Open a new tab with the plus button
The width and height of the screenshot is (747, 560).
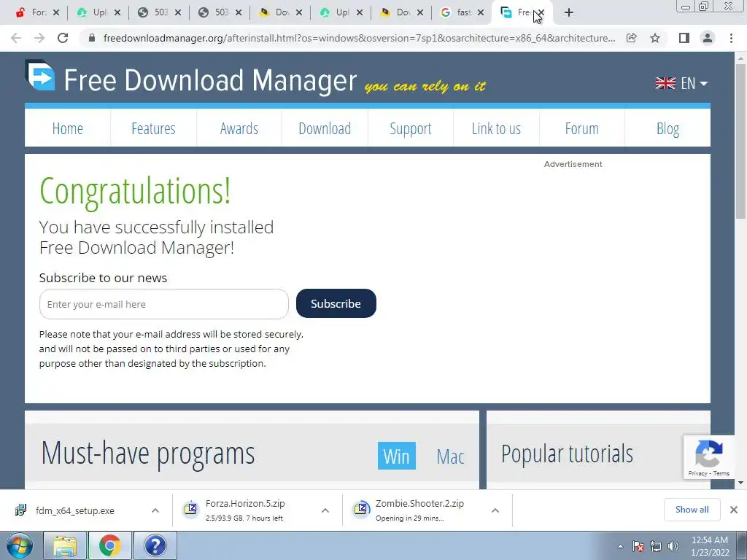coord(569,12)
